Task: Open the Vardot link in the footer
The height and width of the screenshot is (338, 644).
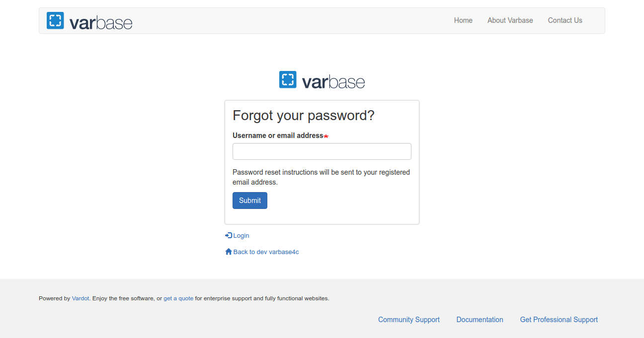Action: click(80, 298)
